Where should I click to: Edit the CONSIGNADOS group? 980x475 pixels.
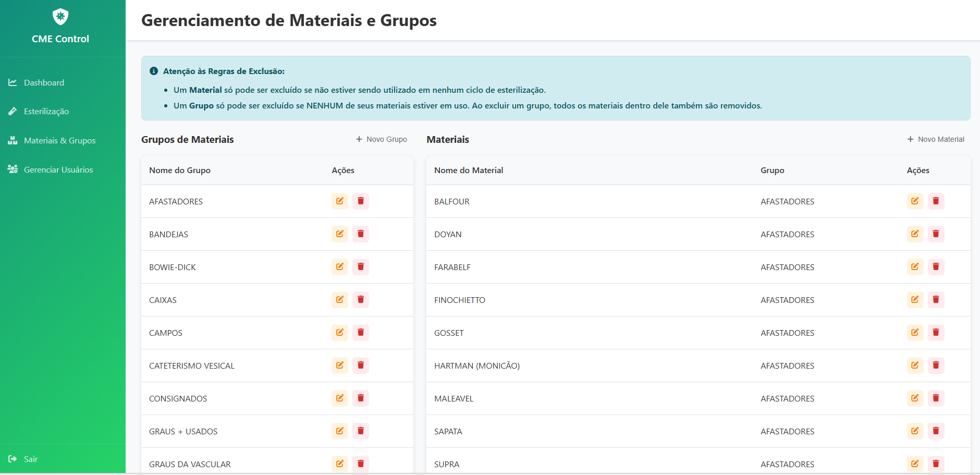click(340, 398)
